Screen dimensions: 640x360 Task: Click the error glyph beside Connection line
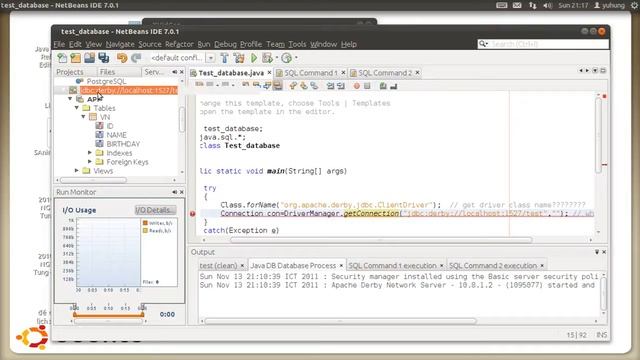(x=193, y=213)
